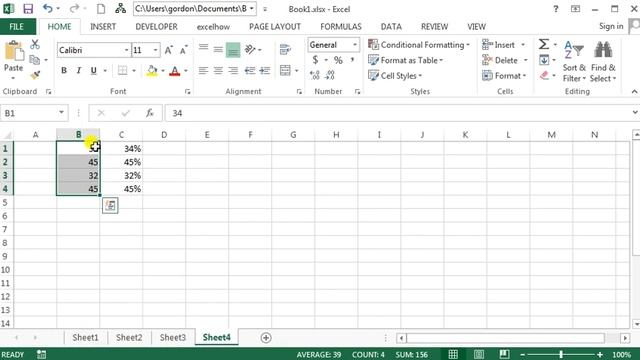Toggle Middle Align
This screenshot has height=360, width=640.
(218, 49)
